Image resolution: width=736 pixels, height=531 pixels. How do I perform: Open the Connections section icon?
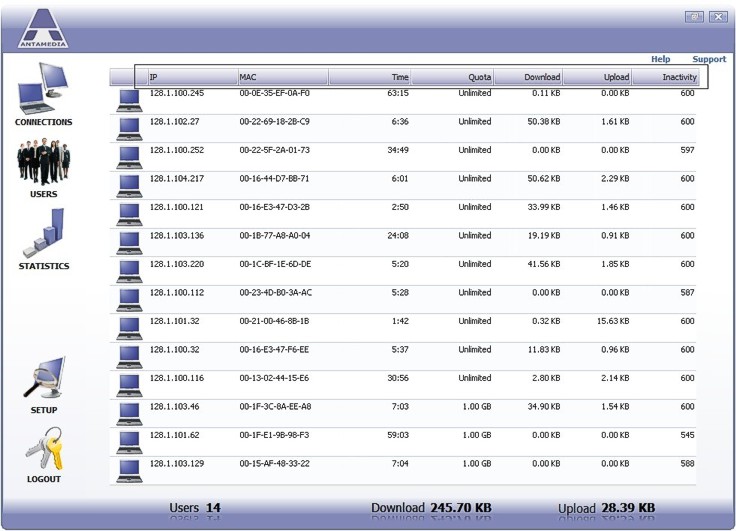(x=43, y=89)
